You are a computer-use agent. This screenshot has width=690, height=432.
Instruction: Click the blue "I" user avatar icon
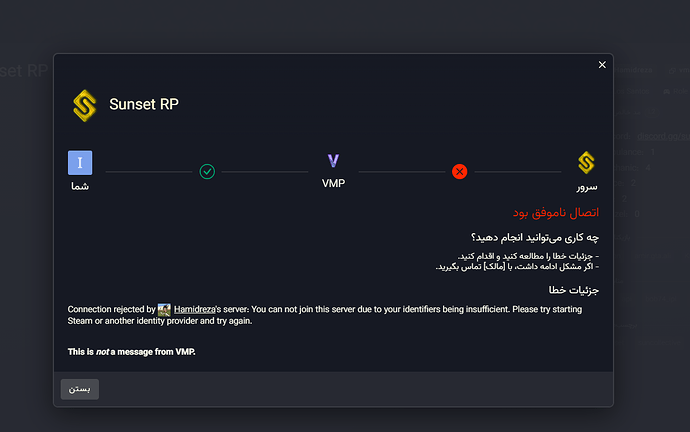[80, 162]
